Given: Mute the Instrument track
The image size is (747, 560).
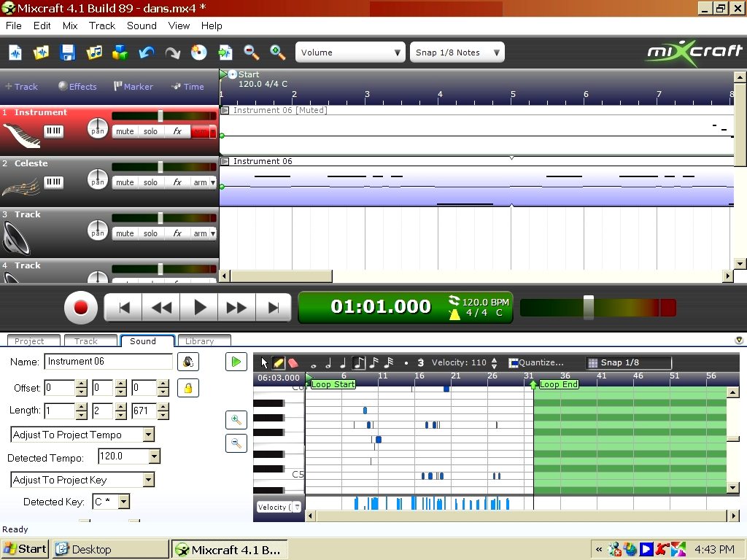Looking at the screenshot, I should (125, 131).
